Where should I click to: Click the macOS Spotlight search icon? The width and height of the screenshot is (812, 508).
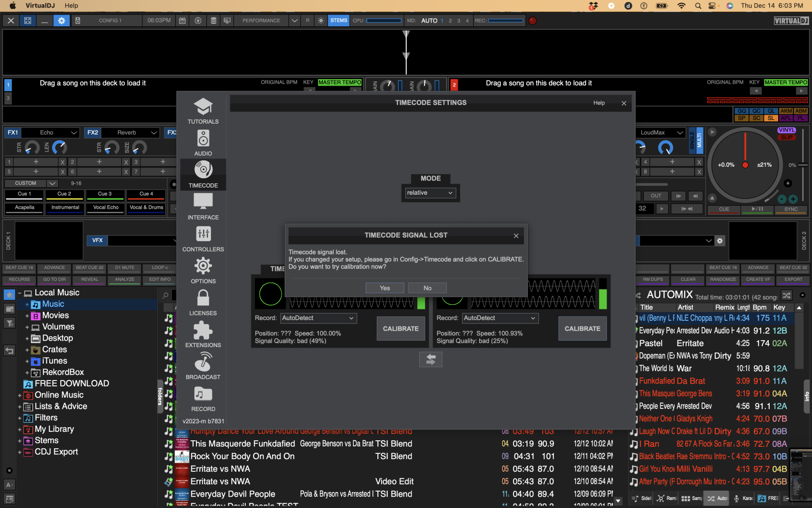click(698, 6)
